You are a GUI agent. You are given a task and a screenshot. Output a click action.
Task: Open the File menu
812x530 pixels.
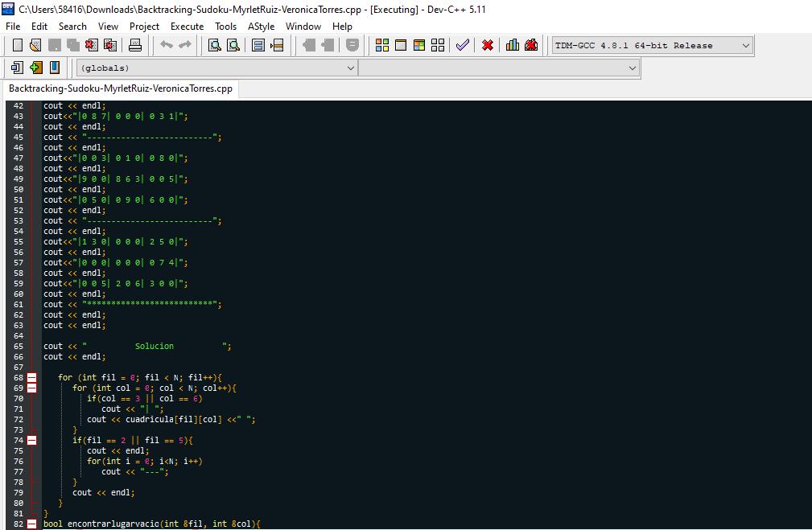(x=13, y=27)
